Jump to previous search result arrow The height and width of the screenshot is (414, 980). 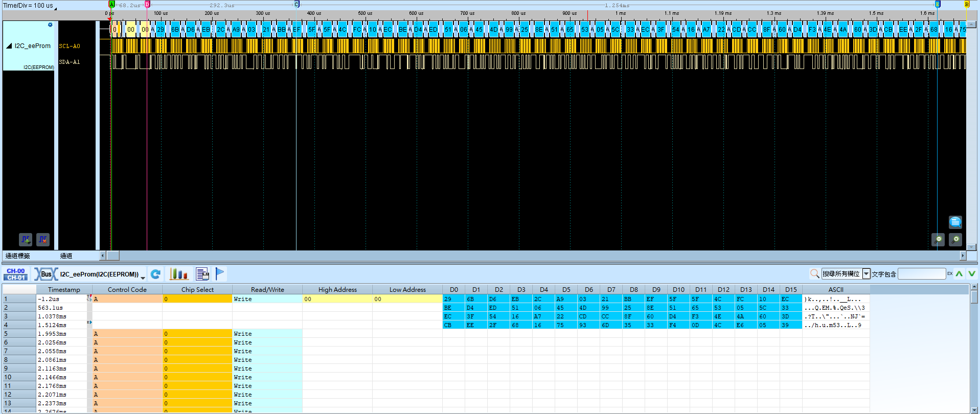coord(959,274)
